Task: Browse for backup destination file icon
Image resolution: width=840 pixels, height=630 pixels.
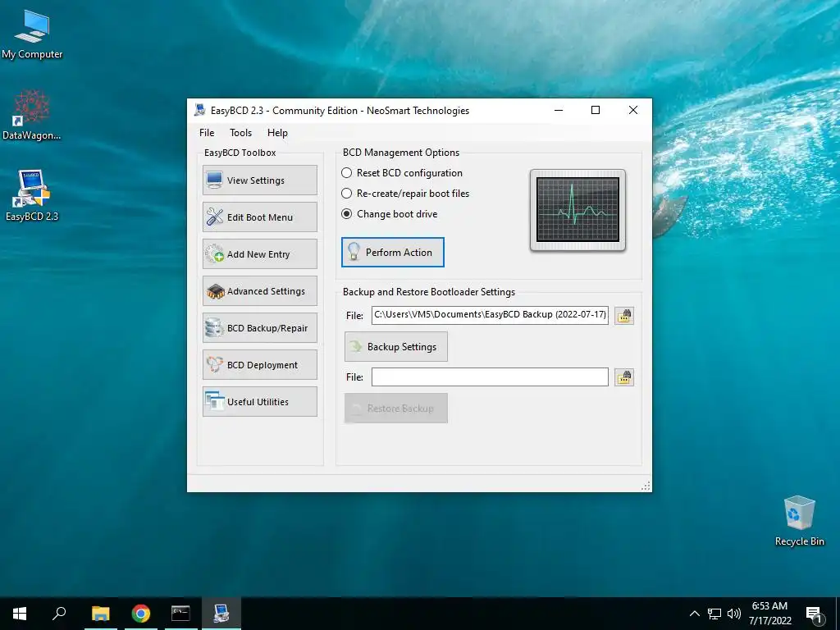Action: click(624, 316)
